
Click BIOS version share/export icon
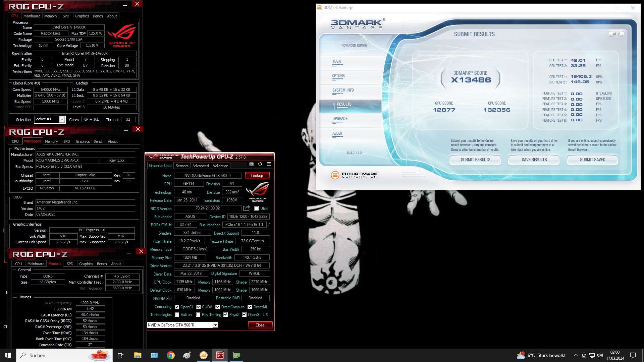click(x=247, y=208)
